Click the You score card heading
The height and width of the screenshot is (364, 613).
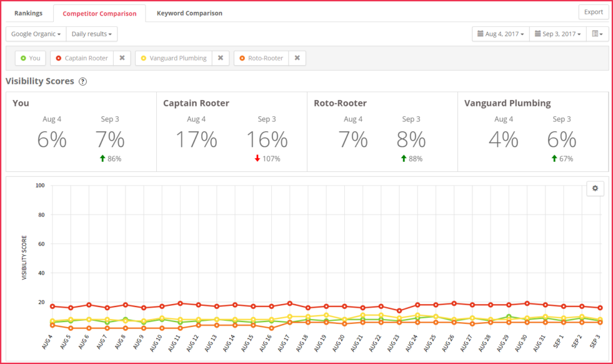coord(21,103)
